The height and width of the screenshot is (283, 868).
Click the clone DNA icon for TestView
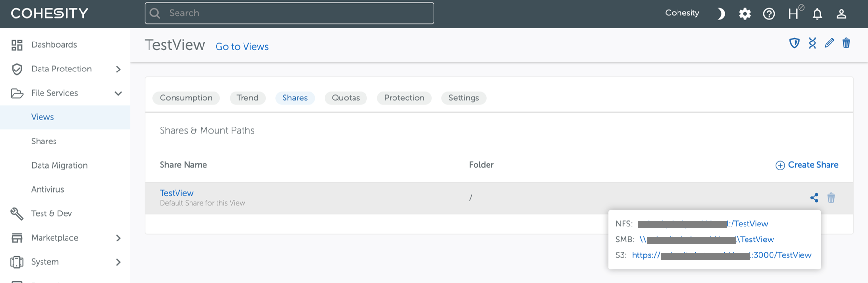coord(813,43)
